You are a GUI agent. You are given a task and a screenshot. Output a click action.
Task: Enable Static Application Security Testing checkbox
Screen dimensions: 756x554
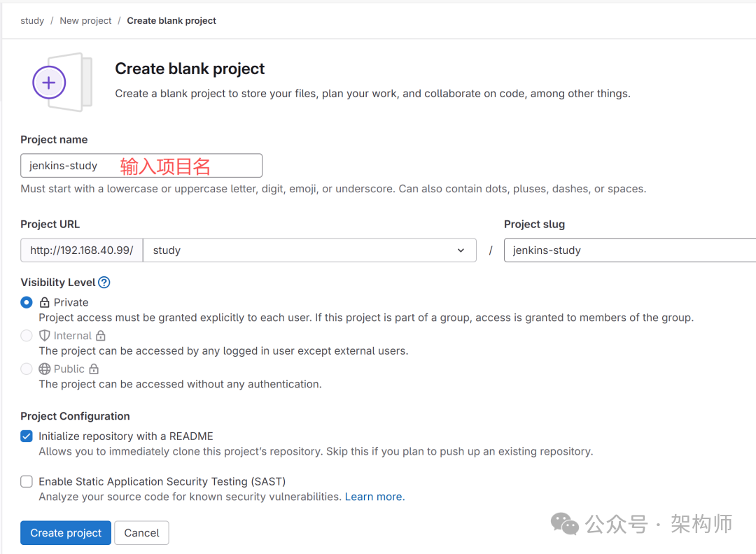pyautogui.click(x=27, y=481)
